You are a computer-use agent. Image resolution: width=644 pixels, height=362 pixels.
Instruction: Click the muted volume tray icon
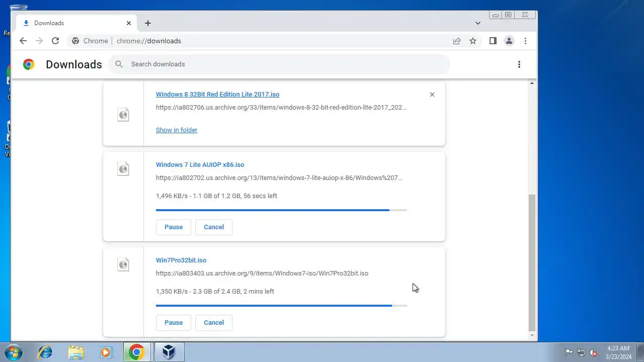pos(593,352)
